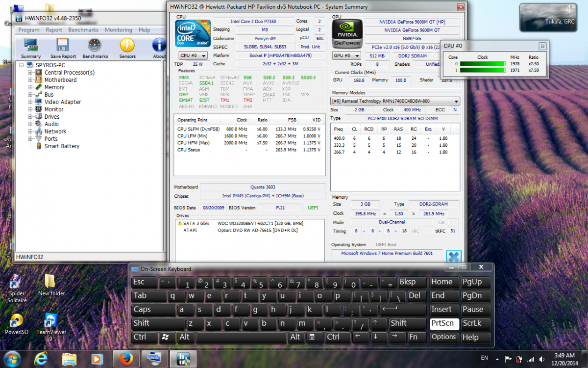Screen dimensions: 588x368
Task: Expand the Drives tree node
Action: (x=30, y=117)
